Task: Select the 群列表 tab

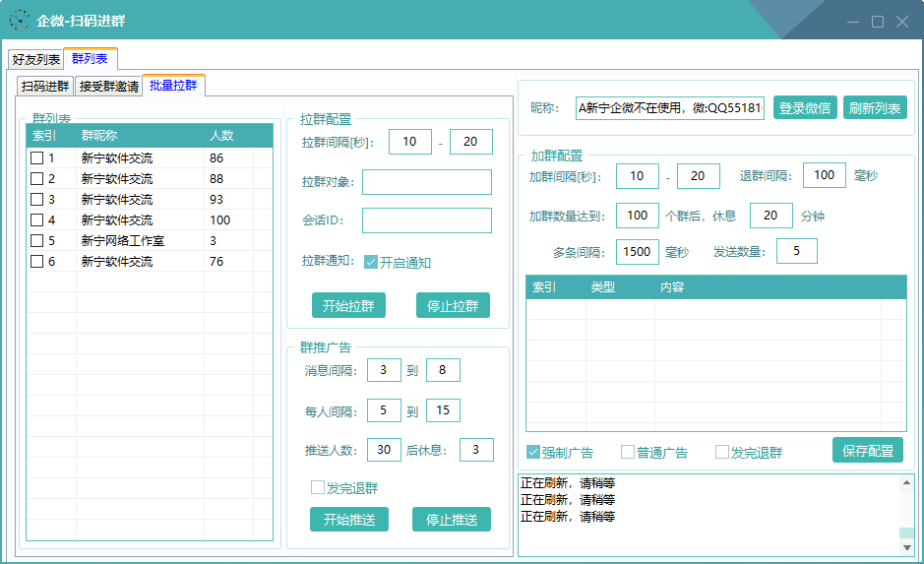Action: tap(91, 58)
